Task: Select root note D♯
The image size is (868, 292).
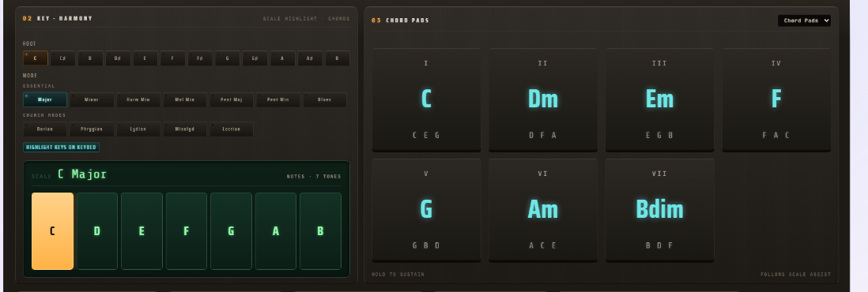Action: 118,58
